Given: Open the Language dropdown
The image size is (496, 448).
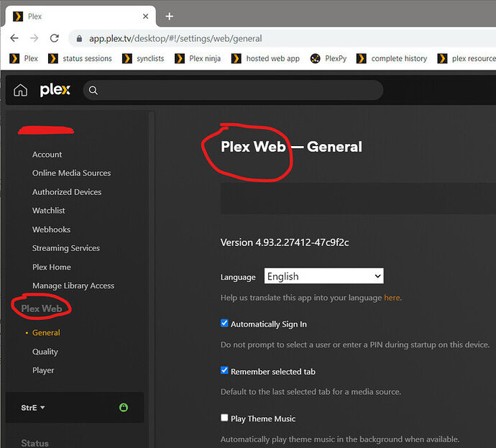Looking at the screenshot, I should click(324, 276).
